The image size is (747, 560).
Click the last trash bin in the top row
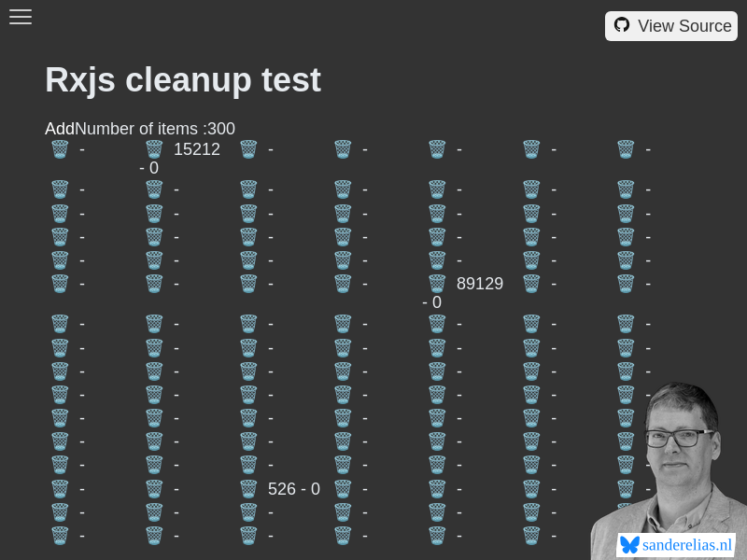625,148
